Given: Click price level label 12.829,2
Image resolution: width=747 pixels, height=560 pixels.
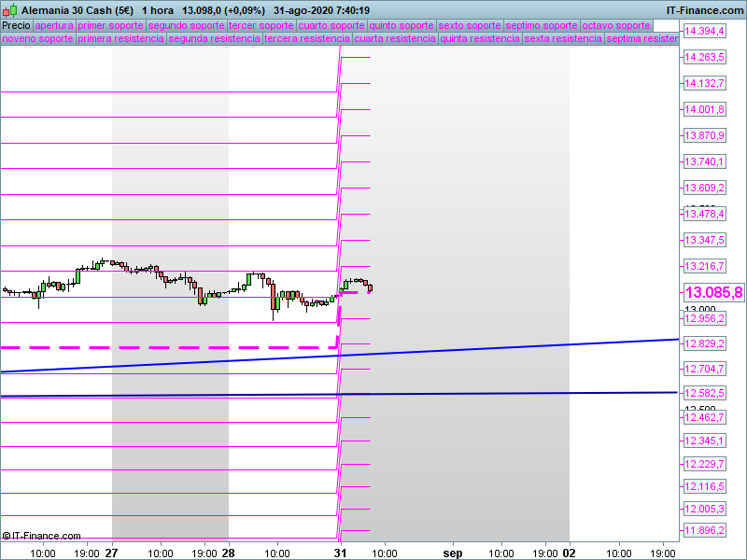Looking at the screenshot, I should click(x=705, y=343).
